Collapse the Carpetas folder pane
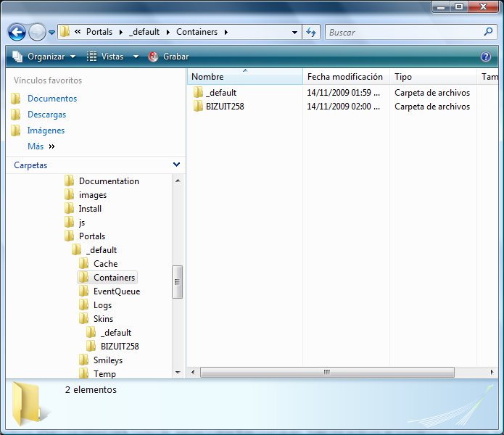The image size is (504, 435). 177,165
